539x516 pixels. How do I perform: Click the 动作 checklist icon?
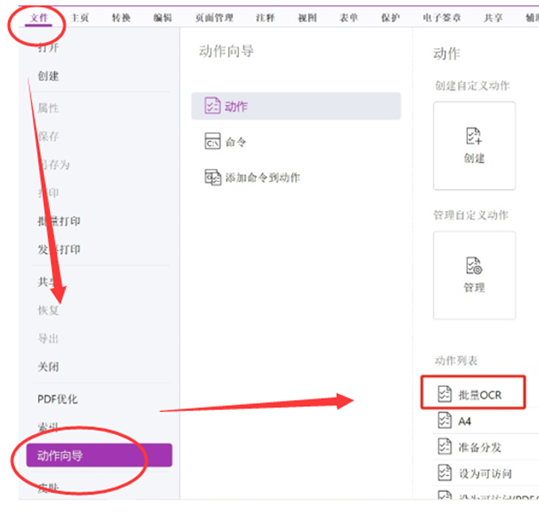[x=212, y=106]
